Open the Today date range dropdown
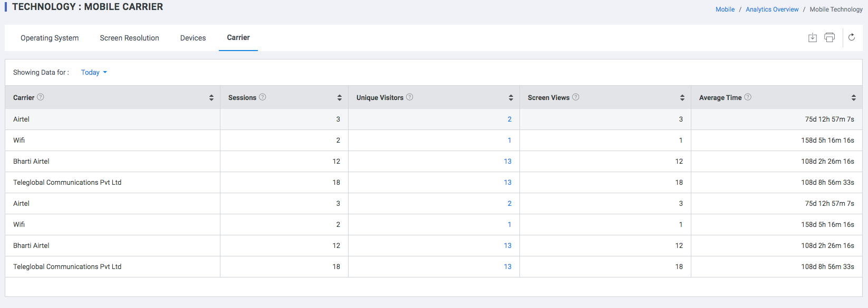The image size is (868, 308). 94,73
